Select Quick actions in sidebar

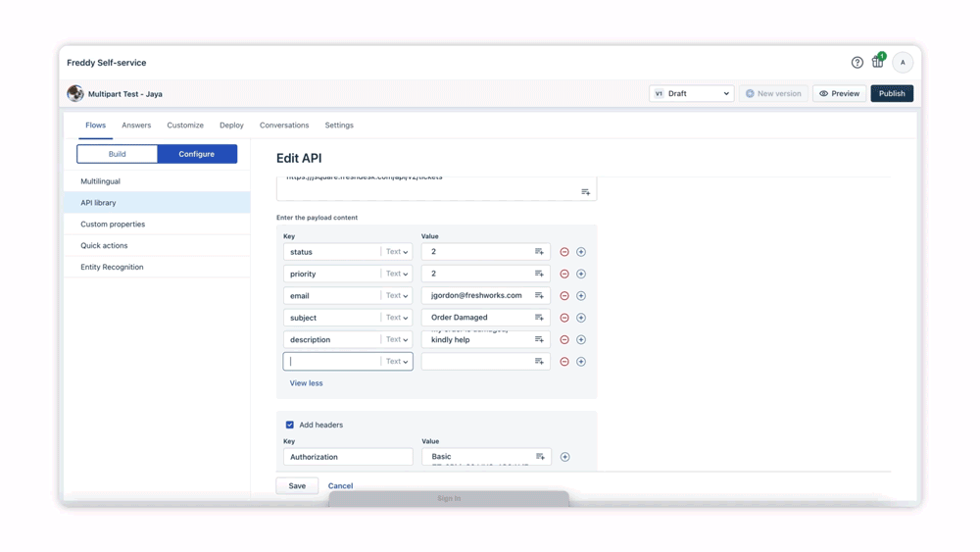coord(157,246)
